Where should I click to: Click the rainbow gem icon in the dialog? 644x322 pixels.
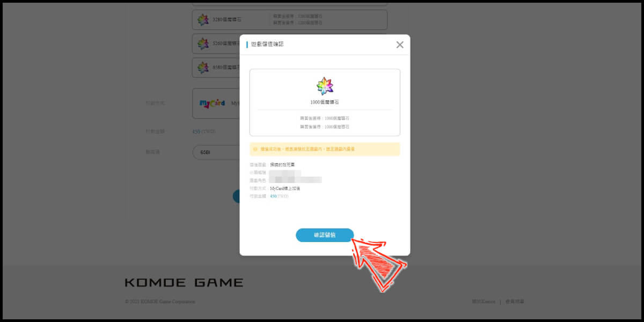325,86
